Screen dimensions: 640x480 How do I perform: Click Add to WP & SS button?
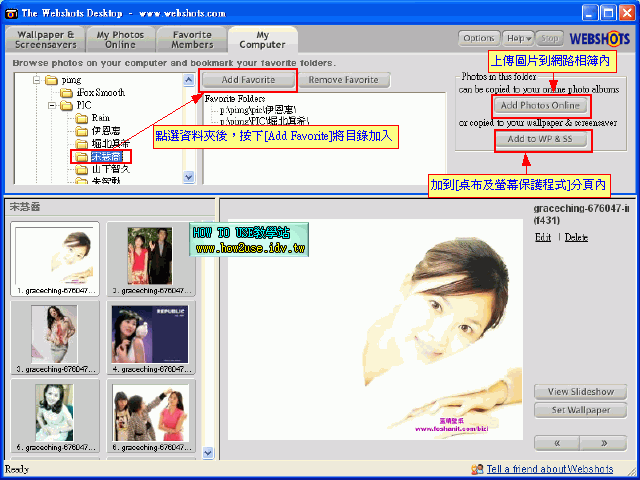click(540, 139)
